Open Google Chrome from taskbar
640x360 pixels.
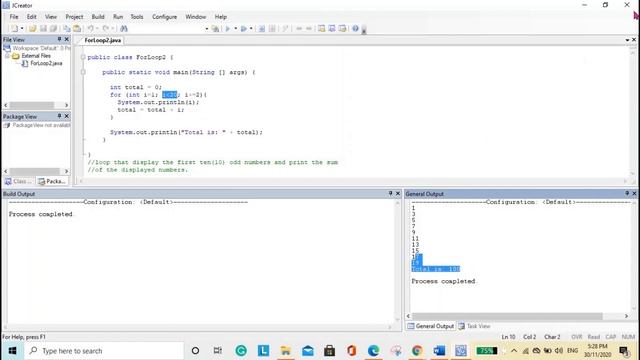tap(417, 351)
